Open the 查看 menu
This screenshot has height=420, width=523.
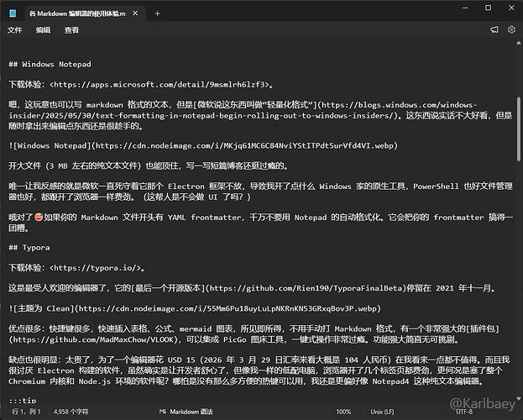point(71,30)
